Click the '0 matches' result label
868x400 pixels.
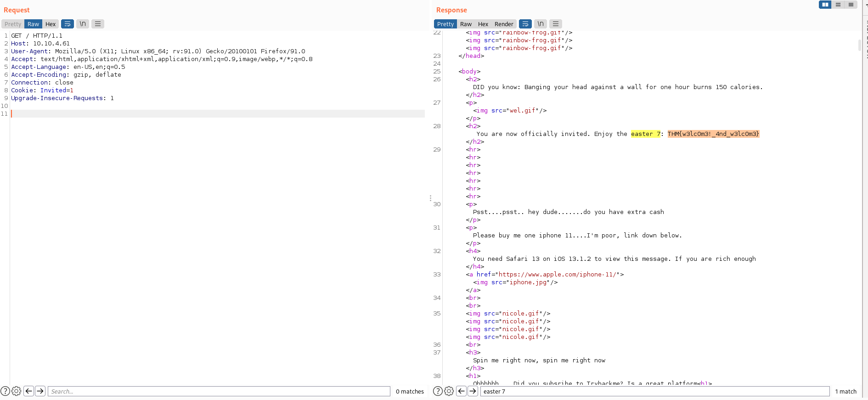pos(410,392)
